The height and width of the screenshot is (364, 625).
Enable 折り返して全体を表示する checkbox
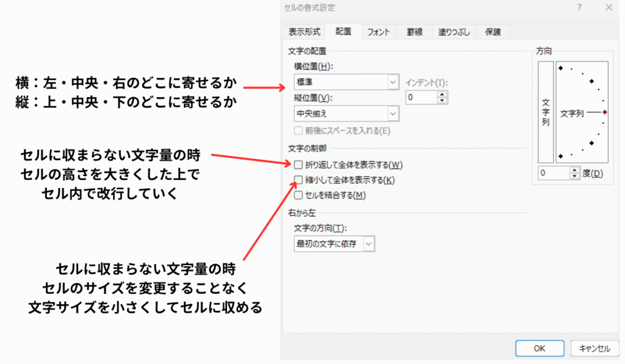pos(298,165)
